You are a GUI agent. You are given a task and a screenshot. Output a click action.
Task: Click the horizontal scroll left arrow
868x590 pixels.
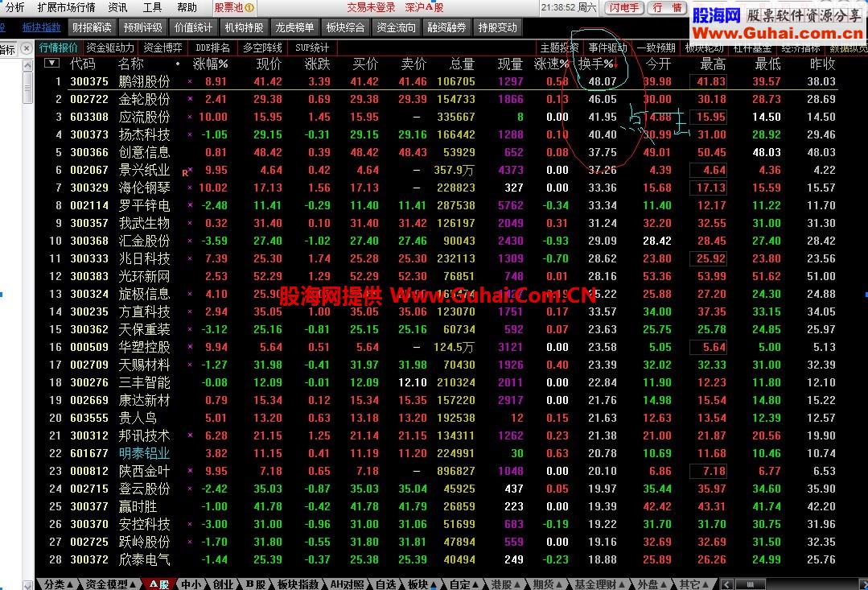click(x=726, y=584)
